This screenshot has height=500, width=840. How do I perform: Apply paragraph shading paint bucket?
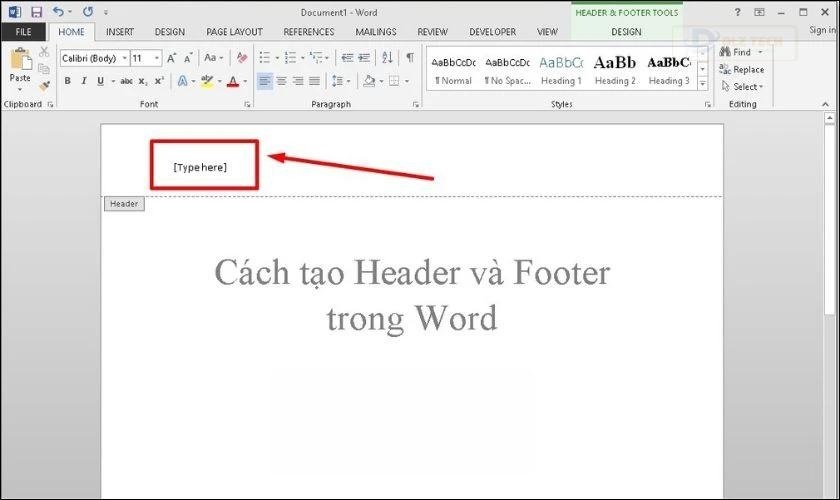tap(369, 81)
